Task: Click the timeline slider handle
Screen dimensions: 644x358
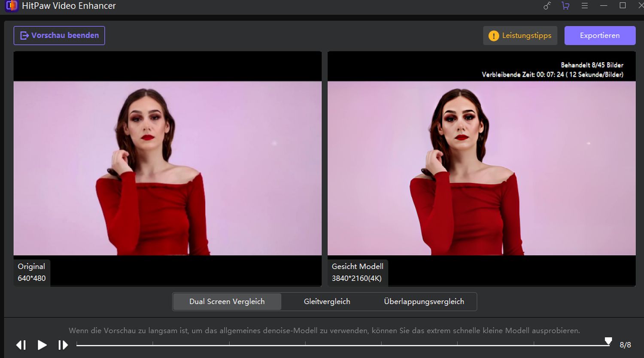Action: tap(608, 341)
